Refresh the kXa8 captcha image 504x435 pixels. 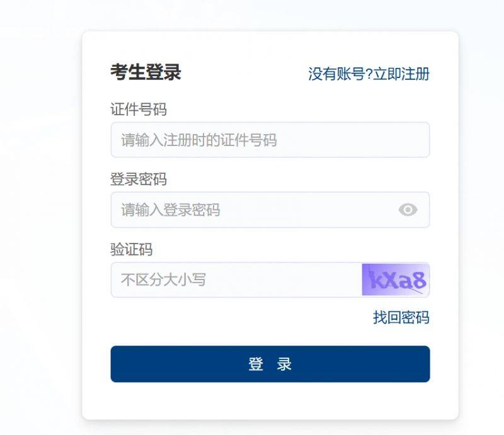(x=396, y=280)
